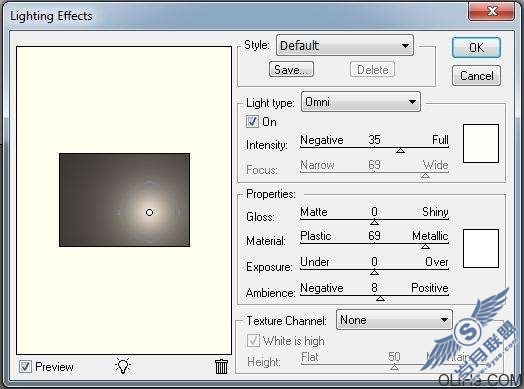The height and width of the screenshot is (389, 524).
Task: Click the Exposure 'Under' label
Action: tap(314, 262)
